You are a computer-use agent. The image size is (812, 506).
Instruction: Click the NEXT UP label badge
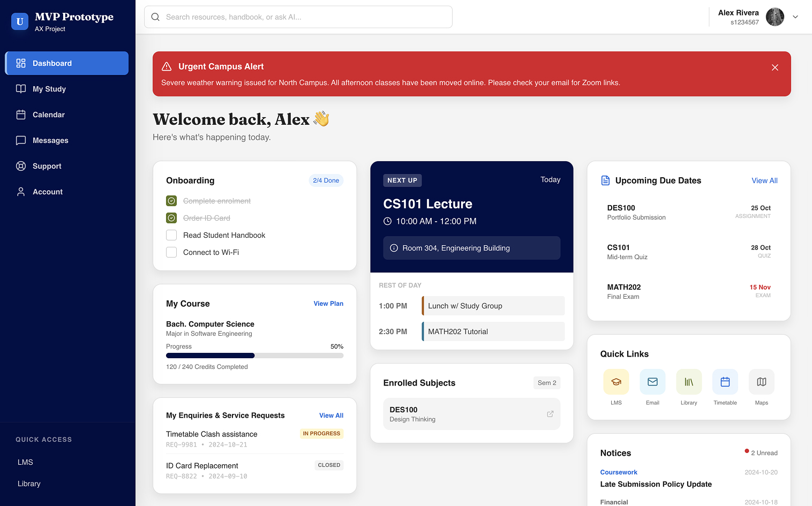pyautogui.click(x=402, y=180)
